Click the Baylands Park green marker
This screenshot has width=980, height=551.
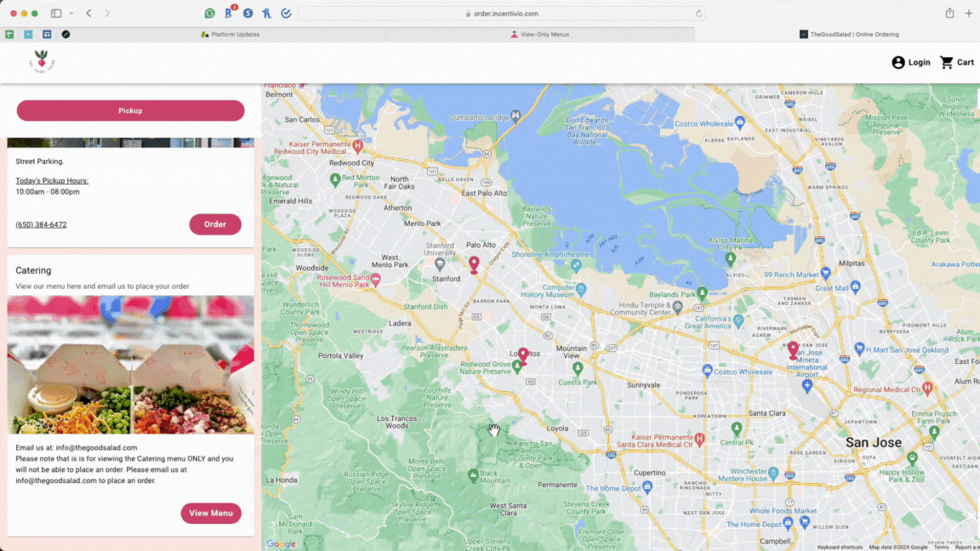tap(703, 293)
